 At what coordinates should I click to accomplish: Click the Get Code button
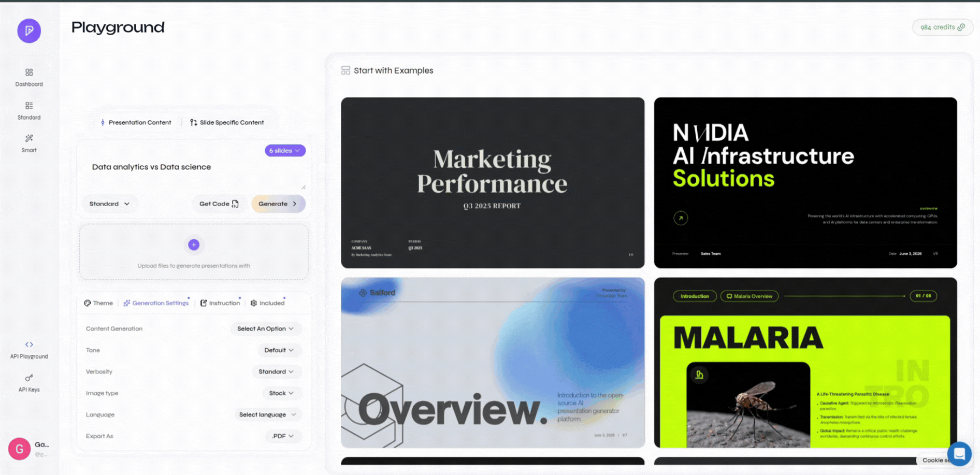click(219, 204)
